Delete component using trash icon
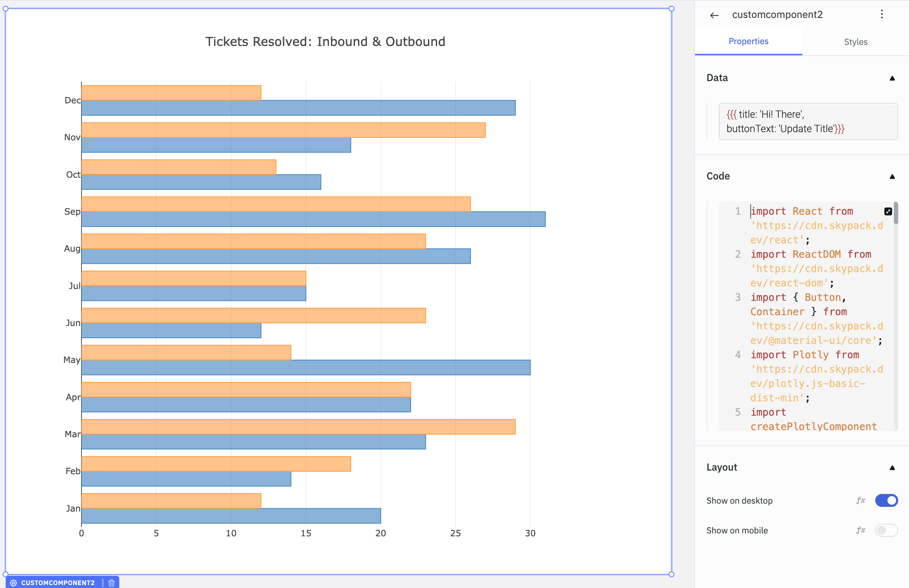This screenshot has height=588, width=909. click(x=112, y=583)
